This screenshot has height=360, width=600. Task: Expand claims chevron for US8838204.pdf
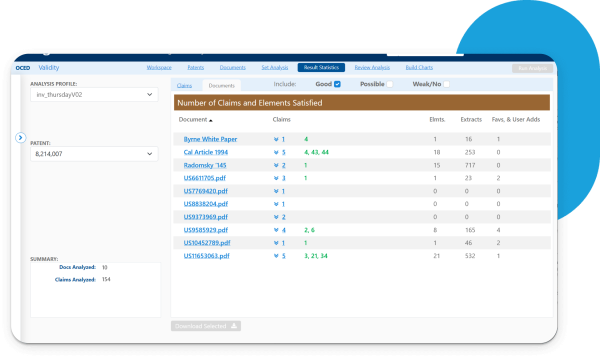tap(276, 204)
